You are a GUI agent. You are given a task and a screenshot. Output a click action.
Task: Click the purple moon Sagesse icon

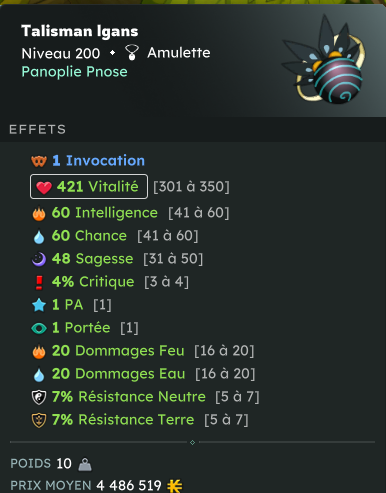39,259
